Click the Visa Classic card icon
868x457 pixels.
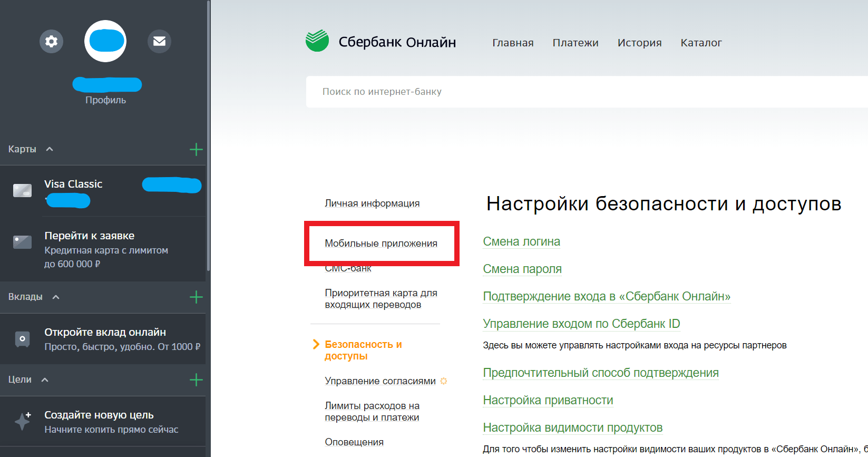coord(22,190)
